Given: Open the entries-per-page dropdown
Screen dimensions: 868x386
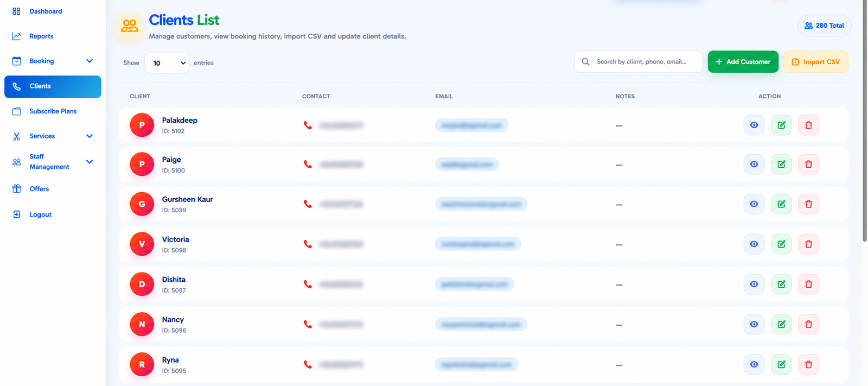Looking at the screenshot, I should (167, 63).
